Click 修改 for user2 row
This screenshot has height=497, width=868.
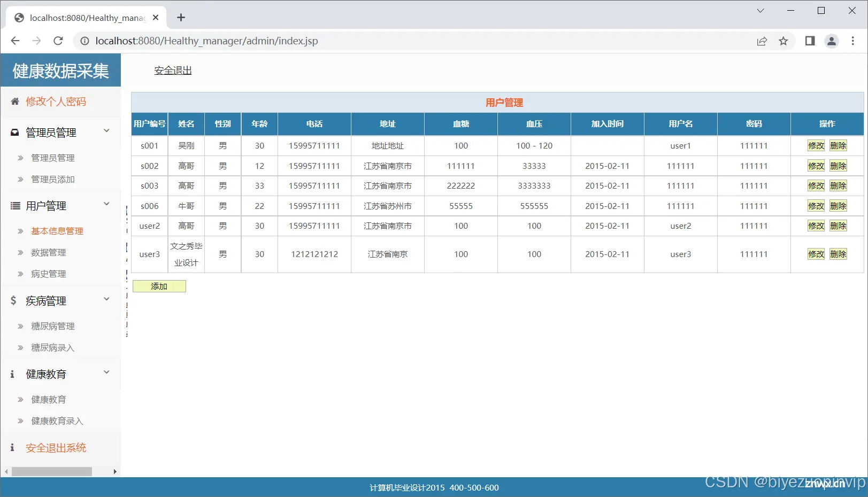(x=816, y=226)
